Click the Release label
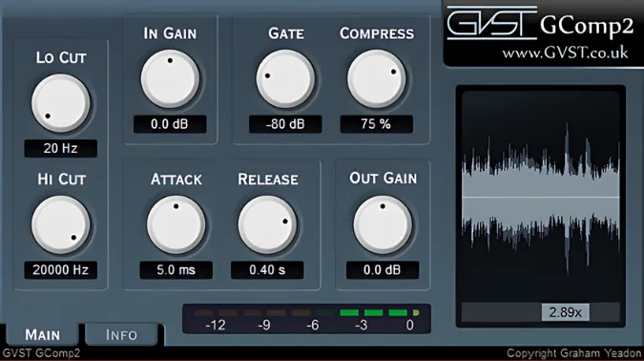 (268, 180)
